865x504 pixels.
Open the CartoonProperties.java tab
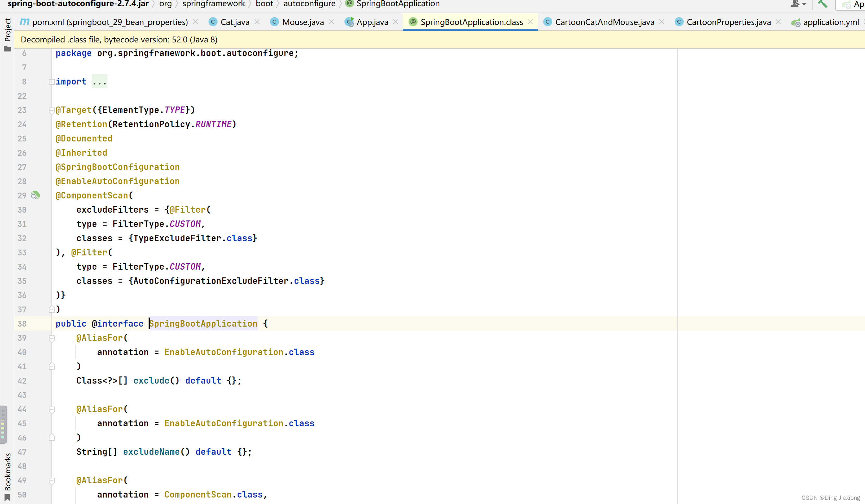pos(728,22)
